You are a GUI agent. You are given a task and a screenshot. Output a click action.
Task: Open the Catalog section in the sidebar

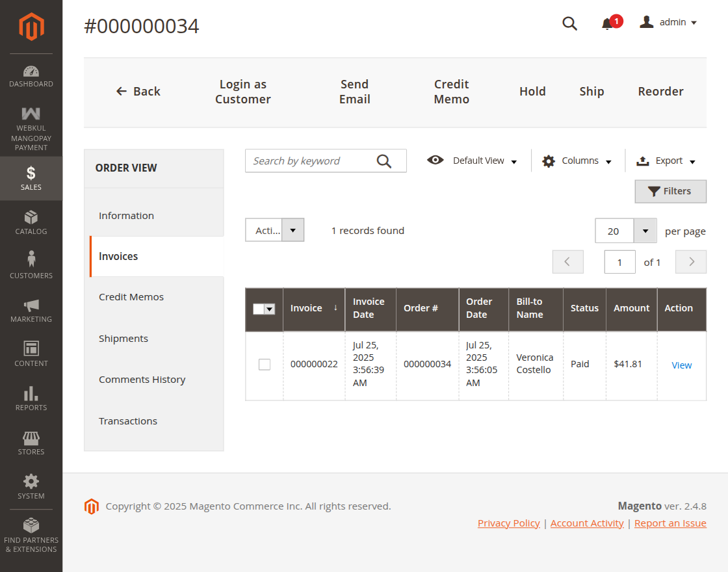pos(31,221)
